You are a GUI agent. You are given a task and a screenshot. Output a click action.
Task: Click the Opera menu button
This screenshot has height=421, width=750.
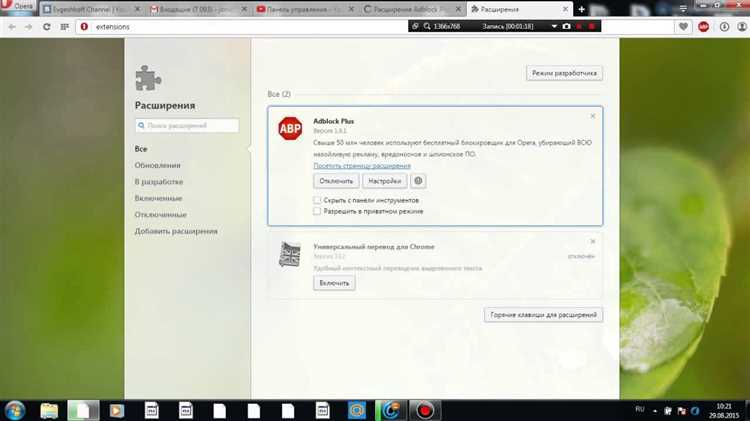(18, 7)
